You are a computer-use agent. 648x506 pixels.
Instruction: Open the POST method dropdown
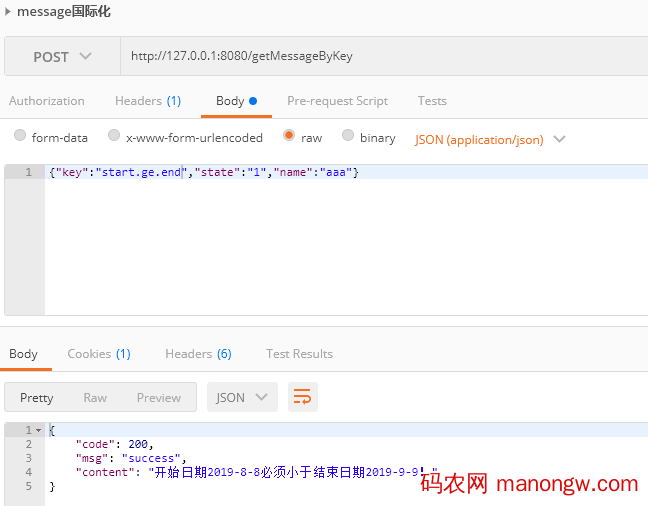coord(62,57)
